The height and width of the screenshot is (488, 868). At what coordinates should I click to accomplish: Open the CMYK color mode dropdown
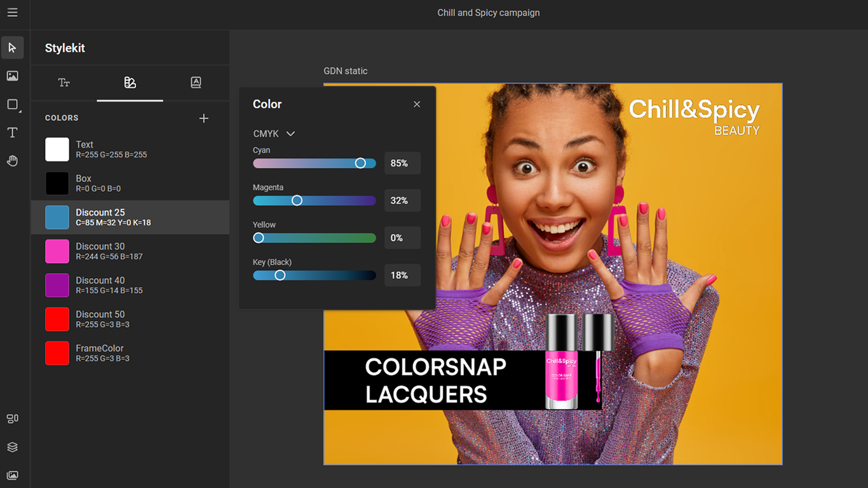pos(274,134)
